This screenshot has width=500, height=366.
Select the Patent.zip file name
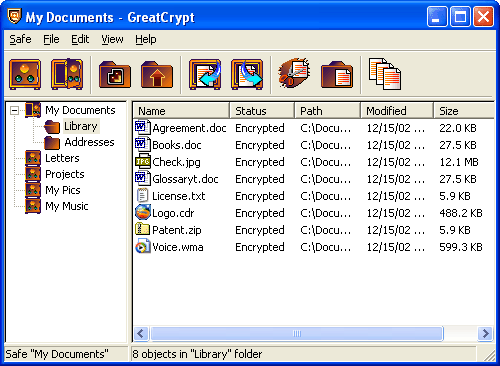pyautogui.click(x=177, y=230)
